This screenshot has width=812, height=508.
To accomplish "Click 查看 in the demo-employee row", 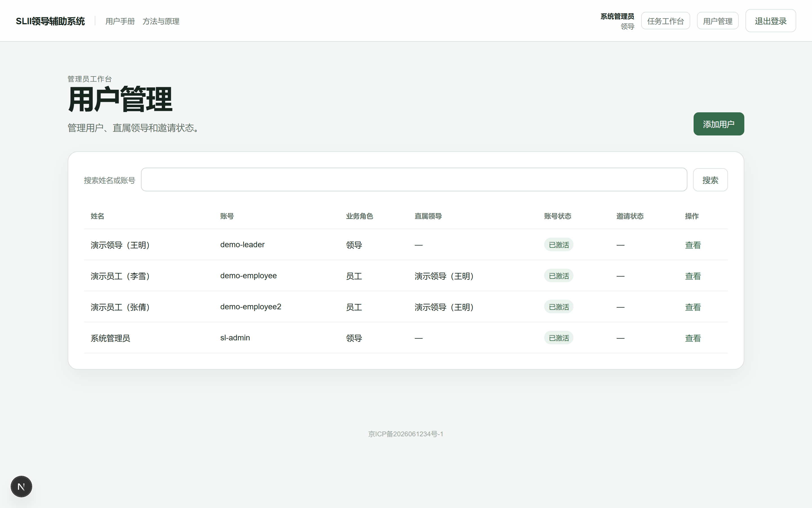I will coord(692,276).
